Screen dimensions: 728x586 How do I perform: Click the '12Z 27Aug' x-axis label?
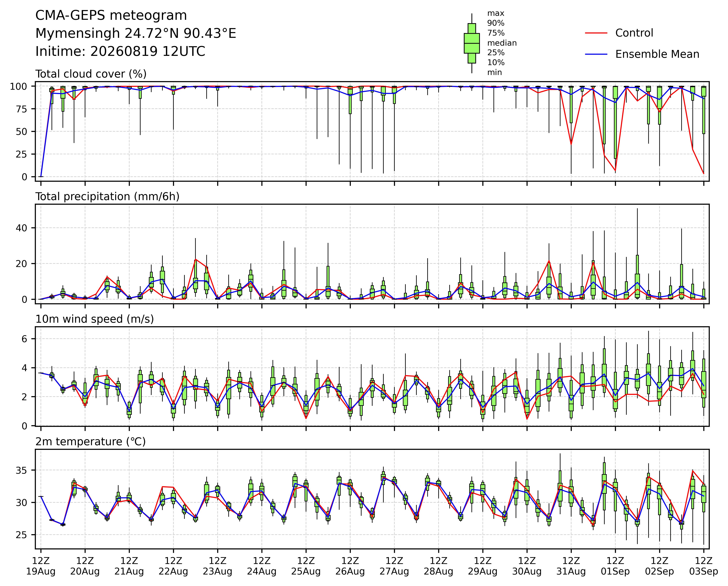coord(394,566)
